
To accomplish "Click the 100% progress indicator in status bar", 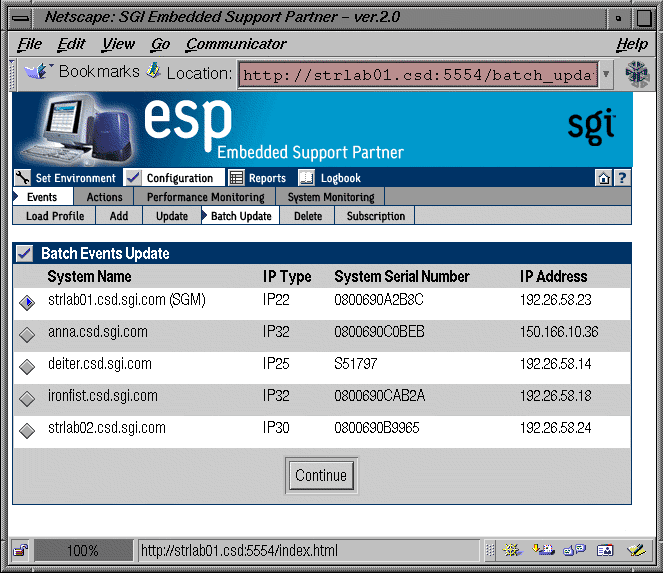I will pyautogui.click(x=84, y=550).
